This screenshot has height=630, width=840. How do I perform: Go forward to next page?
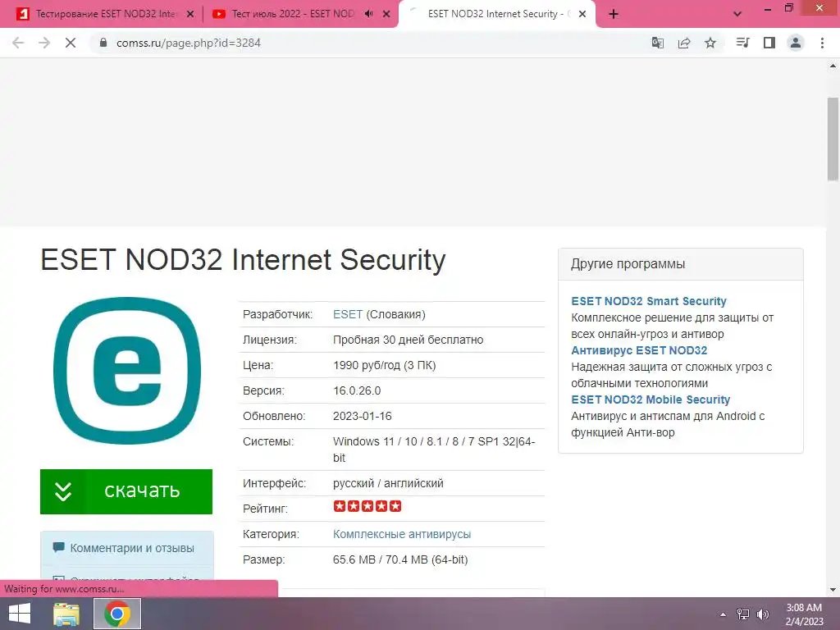tap(44, 43)
